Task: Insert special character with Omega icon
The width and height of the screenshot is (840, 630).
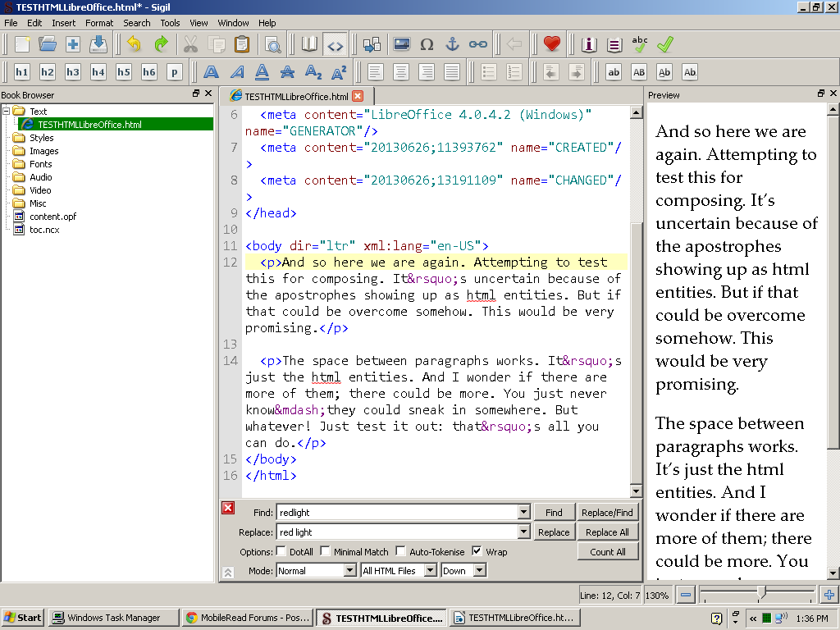Action: pos(427,44)
